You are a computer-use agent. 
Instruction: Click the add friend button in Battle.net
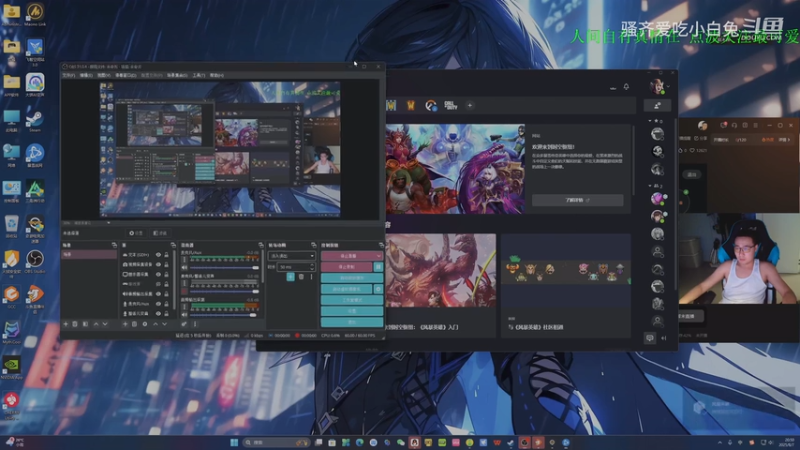pos(657,106)
